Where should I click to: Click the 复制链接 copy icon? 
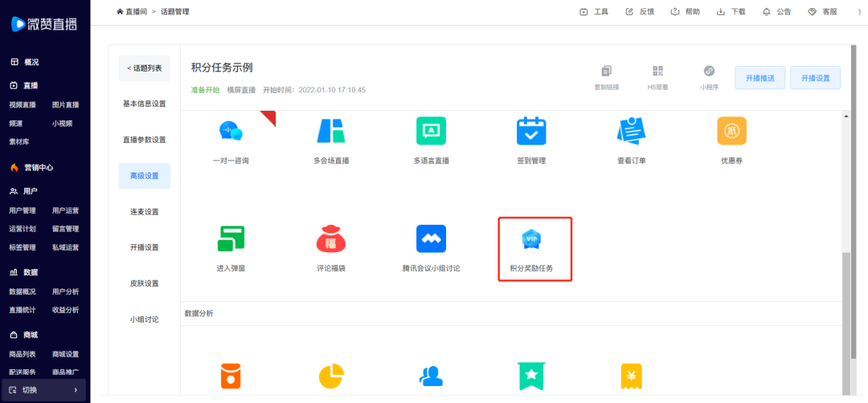pyautogui.click(x=607, y=71)
